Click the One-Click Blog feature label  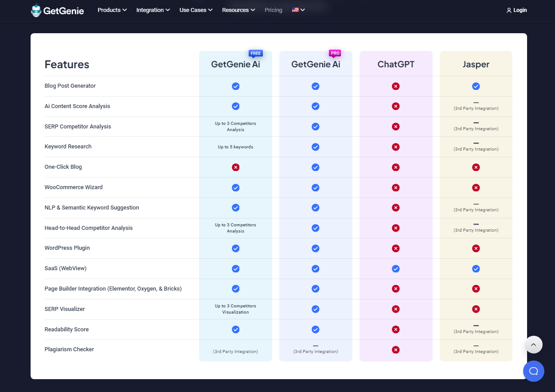[63, 167]
